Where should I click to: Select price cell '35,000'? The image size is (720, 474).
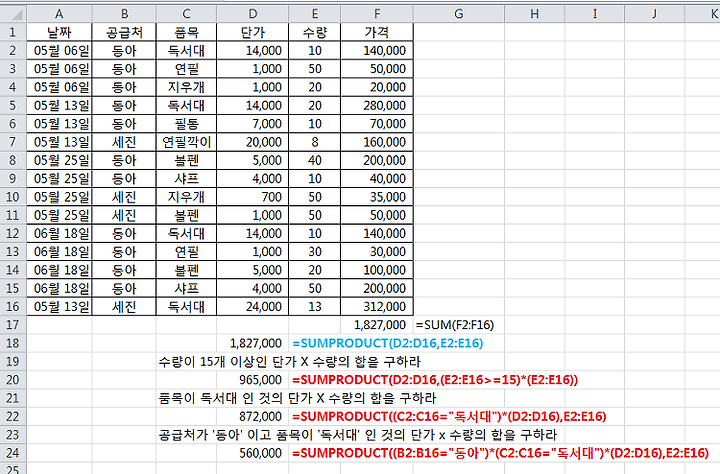click(x=377, y=197)
